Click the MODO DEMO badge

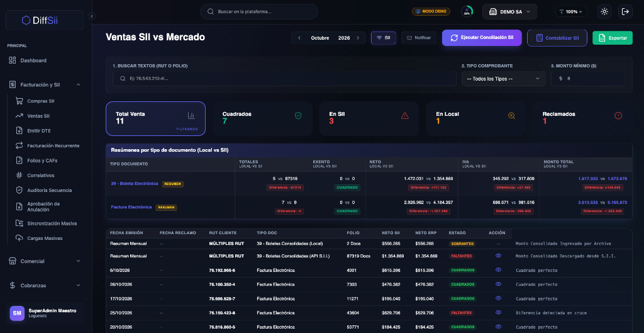tap(431, 11)
